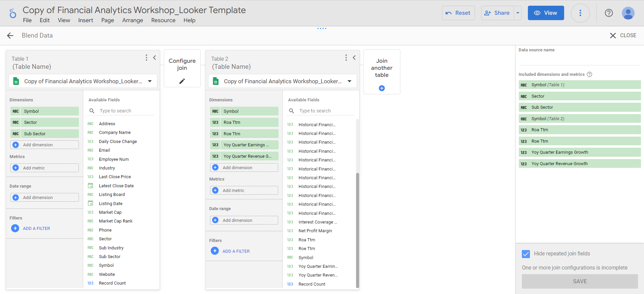Click the calendar icon for Listing Date
Viewport: 644px width, 294px height.
pos(91,203)
